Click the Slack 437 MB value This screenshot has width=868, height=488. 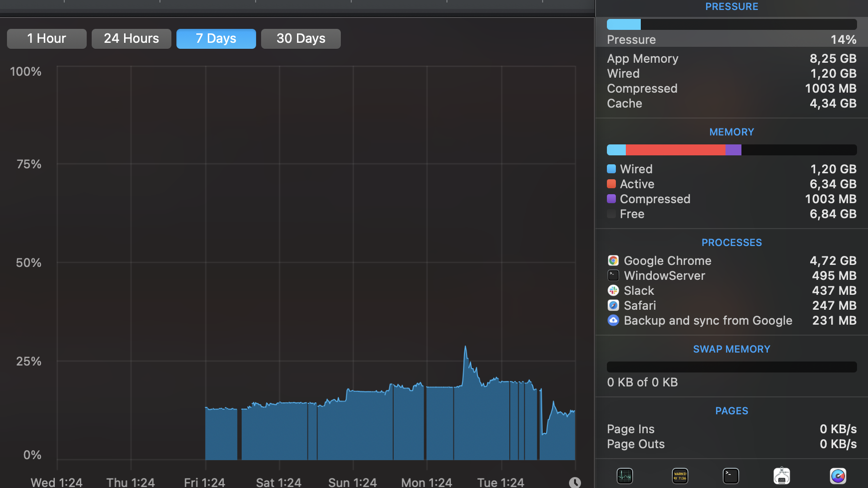(834, 290)
